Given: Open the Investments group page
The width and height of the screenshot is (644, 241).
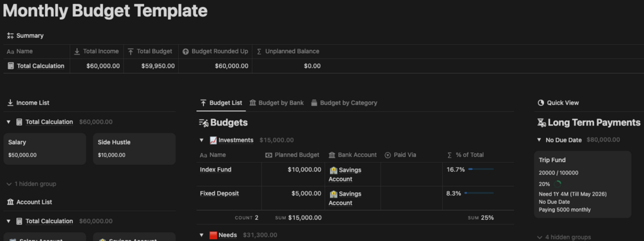Looking at the screenshot, I should pyautogui.click(x=236, y=140).
